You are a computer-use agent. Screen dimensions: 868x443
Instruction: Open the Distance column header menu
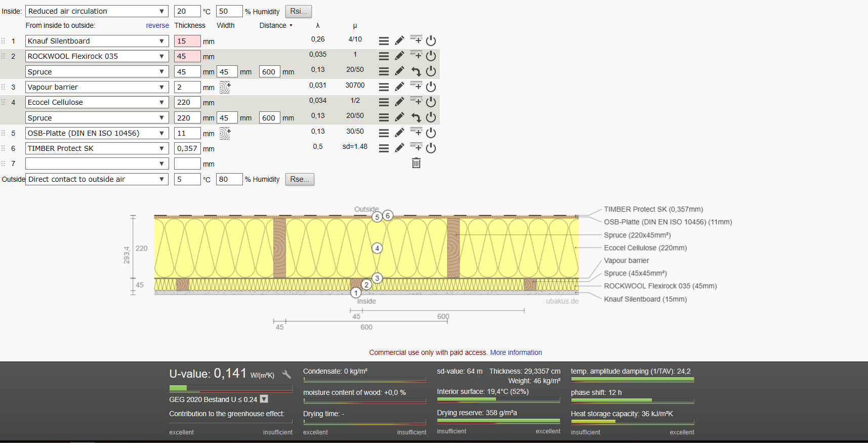(276, 25)
